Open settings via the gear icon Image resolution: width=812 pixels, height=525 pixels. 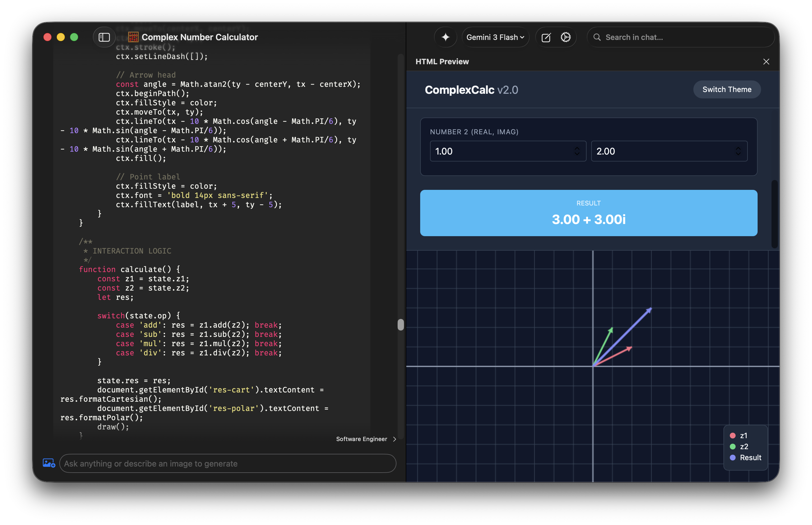tap(565, 37)
